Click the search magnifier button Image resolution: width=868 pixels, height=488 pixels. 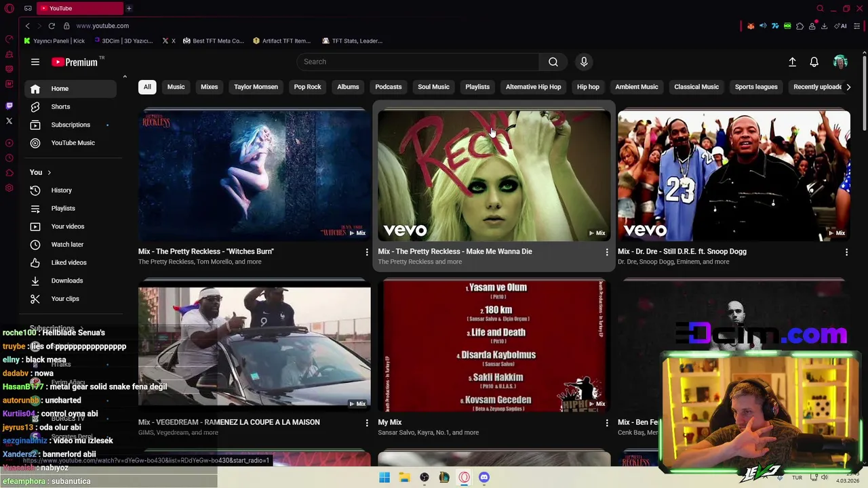(x=553, y=62)
